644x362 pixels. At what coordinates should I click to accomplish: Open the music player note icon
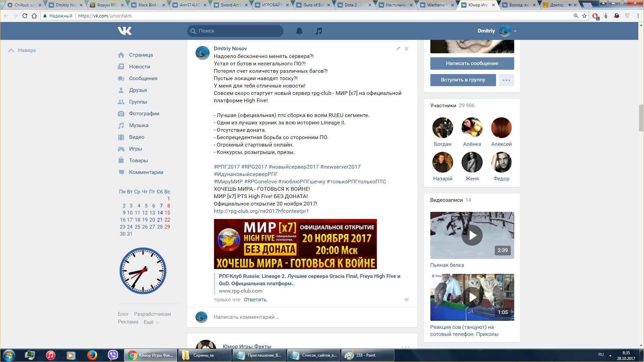319,31
